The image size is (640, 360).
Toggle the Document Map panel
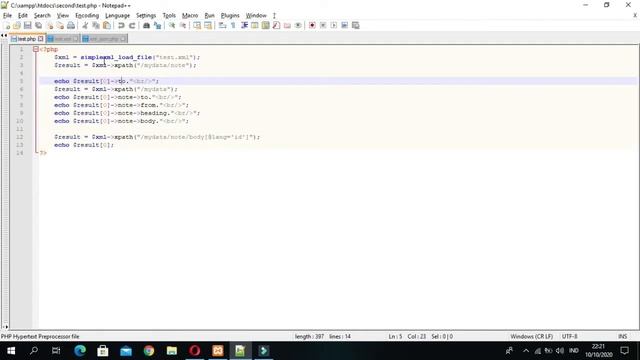coord(266,25)
